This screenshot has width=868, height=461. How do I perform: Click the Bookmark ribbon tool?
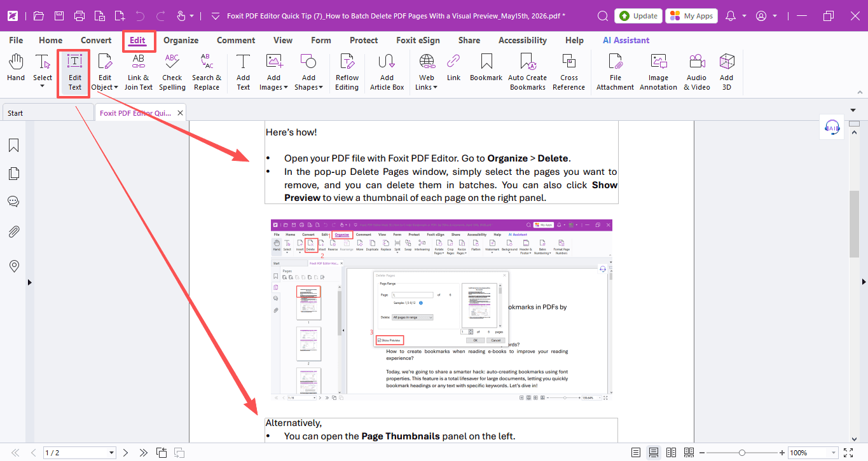[x=486, y=69]
